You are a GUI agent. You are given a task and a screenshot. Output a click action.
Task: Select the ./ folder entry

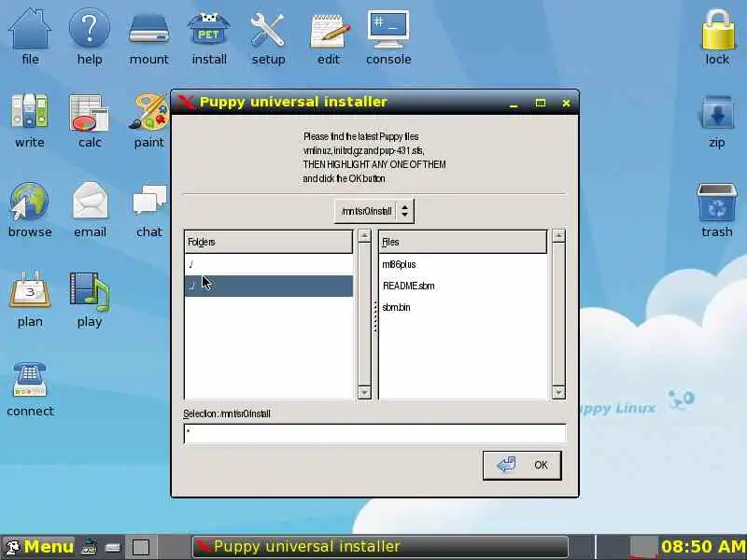[269, 264]
